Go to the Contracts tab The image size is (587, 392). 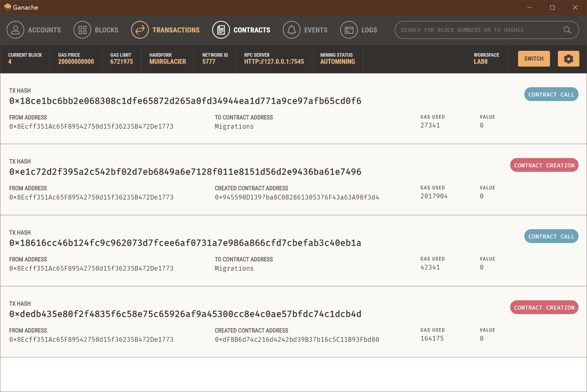(x=252, y=30)
